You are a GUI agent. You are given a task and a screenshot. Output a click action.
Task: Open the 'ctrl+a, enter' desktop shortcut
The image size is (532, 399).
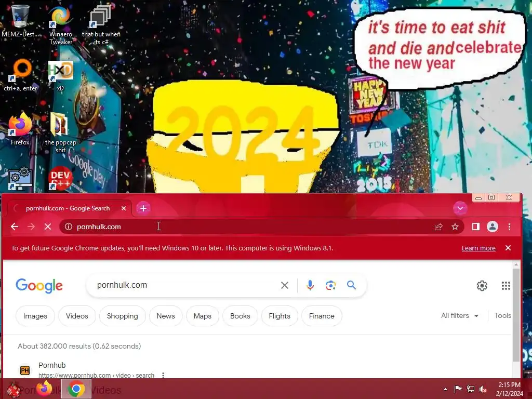[x=20, y=75]
